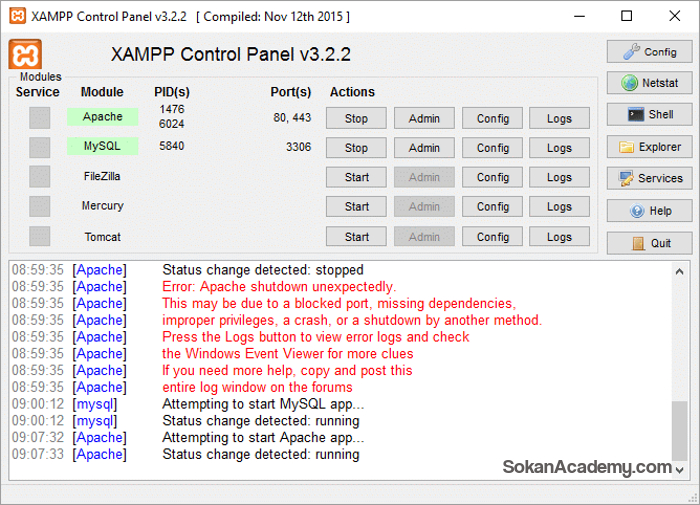
Task: Open Apache Admin page
Action: point(424,118)
